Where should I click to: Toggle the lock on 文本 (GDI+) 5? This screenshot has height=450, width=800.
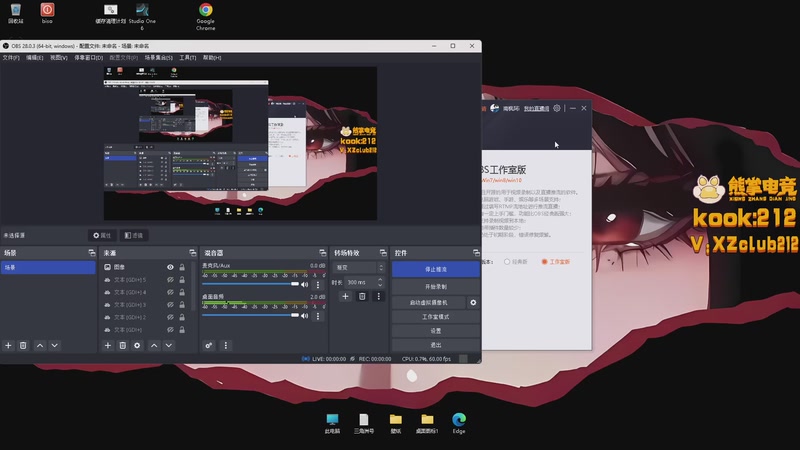pos(182,280)
